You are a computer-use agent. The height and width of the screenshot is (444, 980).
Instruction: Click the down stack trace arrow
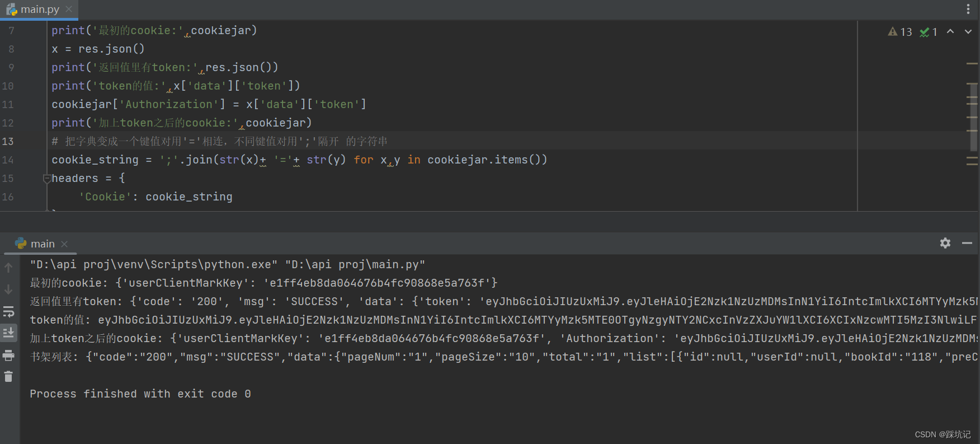[8, 289]
